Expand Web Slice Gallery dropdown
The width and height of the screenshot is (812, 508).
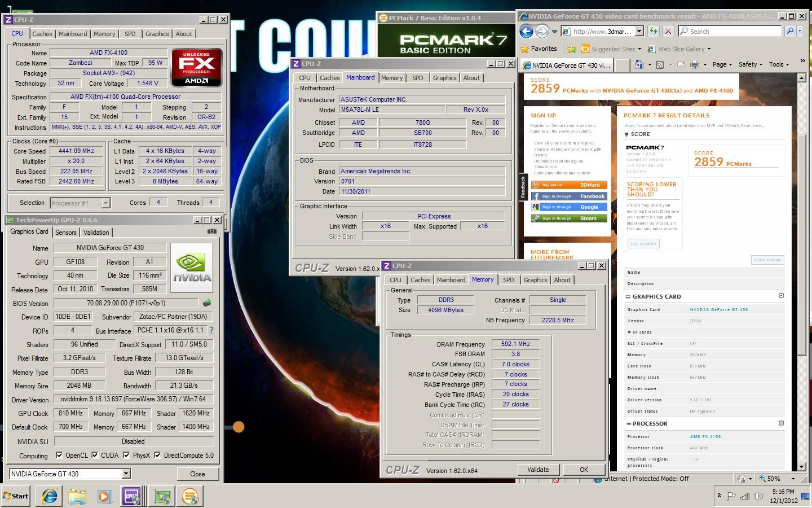(709, 49)
